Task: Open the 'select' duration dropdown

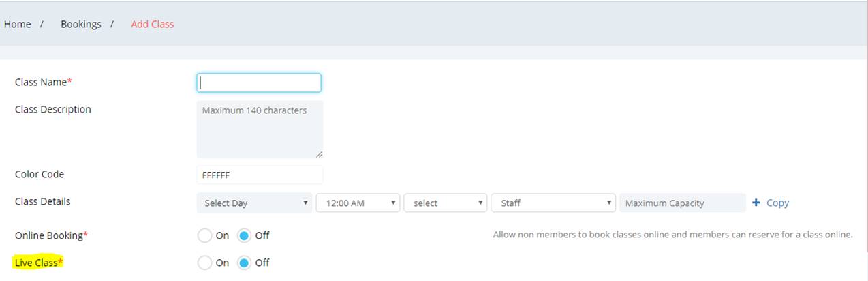Action: coord(446,203)
